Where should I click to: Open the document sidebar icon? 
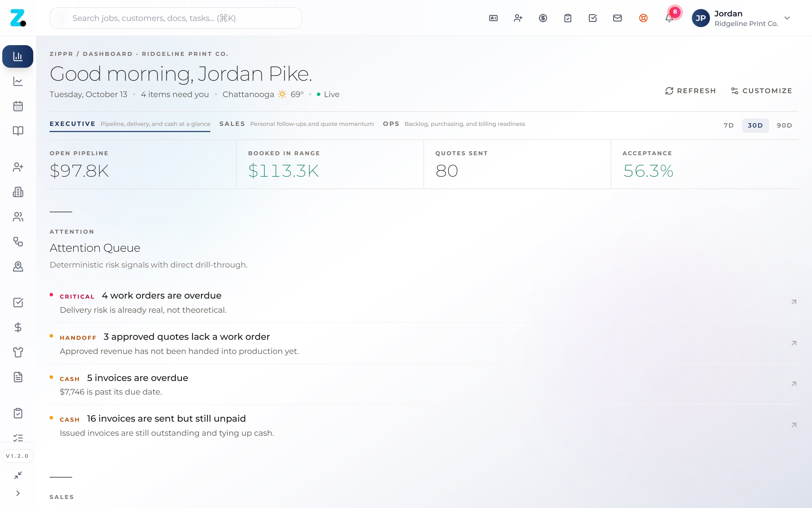[18, 377]
